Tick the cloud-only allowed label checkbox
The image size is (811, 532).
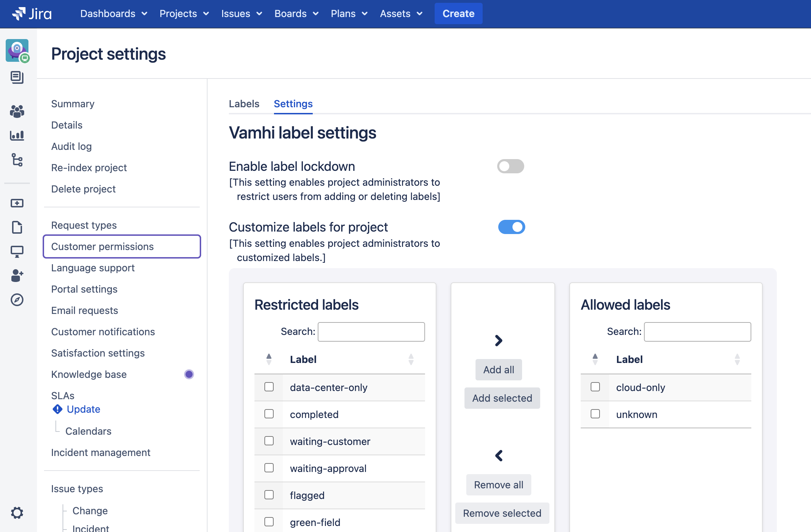pyautogui.click(x=595, y=387)
